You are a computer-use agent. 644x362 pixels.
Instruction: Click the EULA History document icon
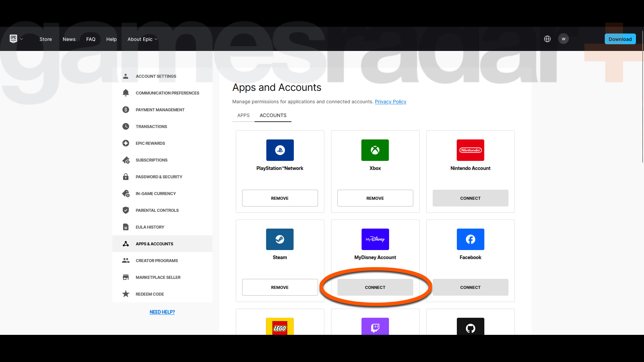pyautogui.click(x=126, y=227)
